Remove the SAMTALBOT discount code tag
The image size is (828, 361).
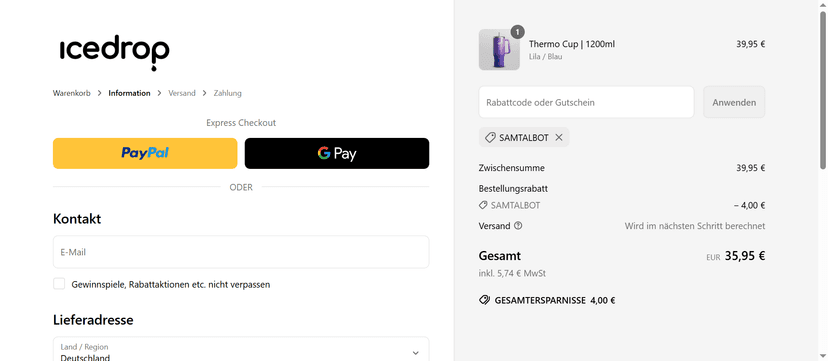559,138
